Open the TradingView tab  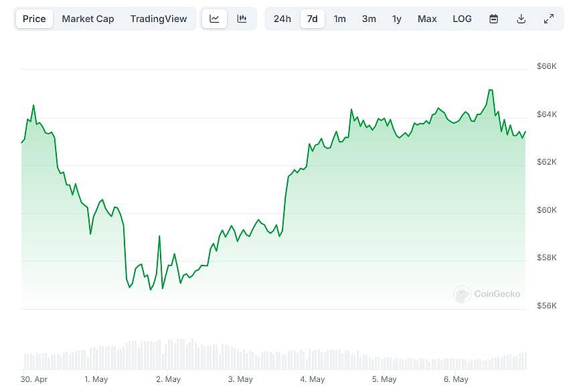(159, 19)
